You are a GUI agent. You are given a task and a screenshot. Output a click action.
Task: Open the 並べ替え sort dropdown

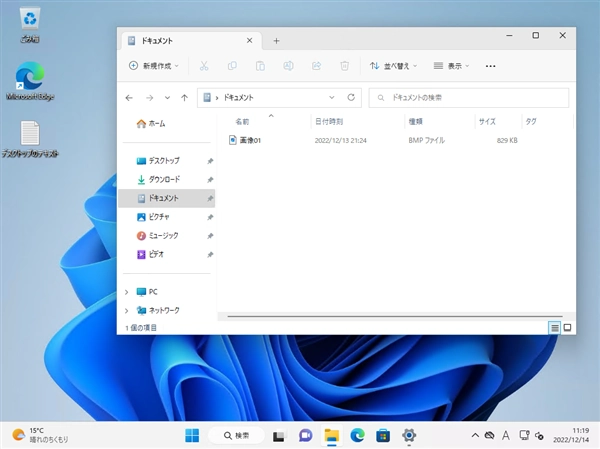pyautogui.click(x=393, y=66)
